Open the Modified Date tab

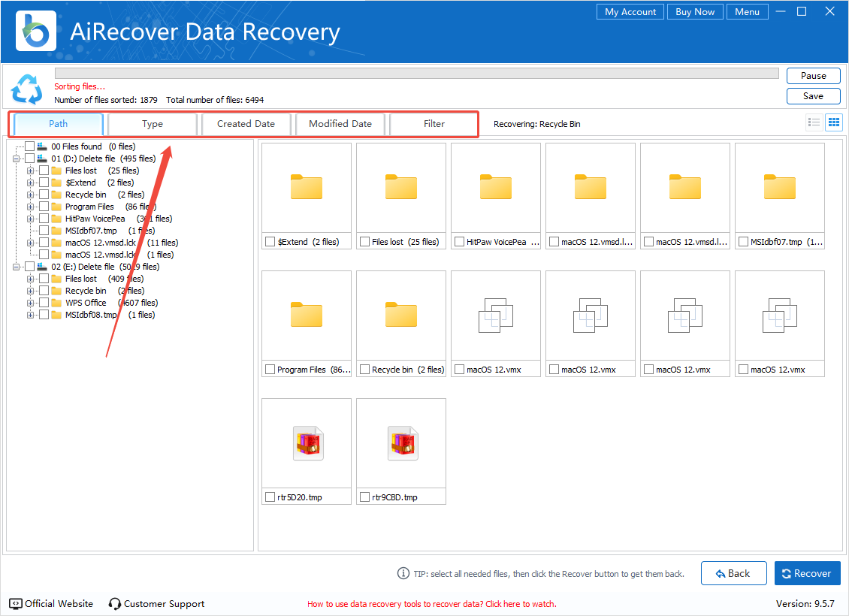coord(340,124)
